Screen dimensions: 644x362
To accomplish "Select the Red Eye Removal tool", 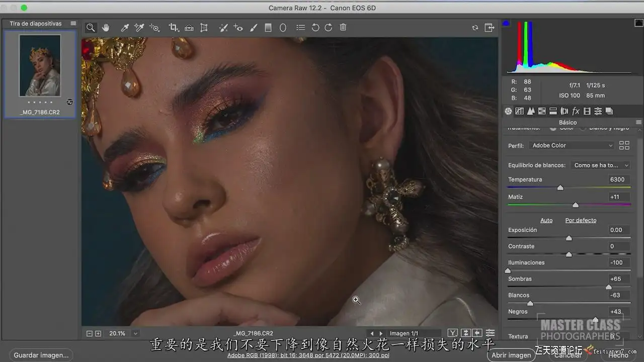I will [238, 28].
